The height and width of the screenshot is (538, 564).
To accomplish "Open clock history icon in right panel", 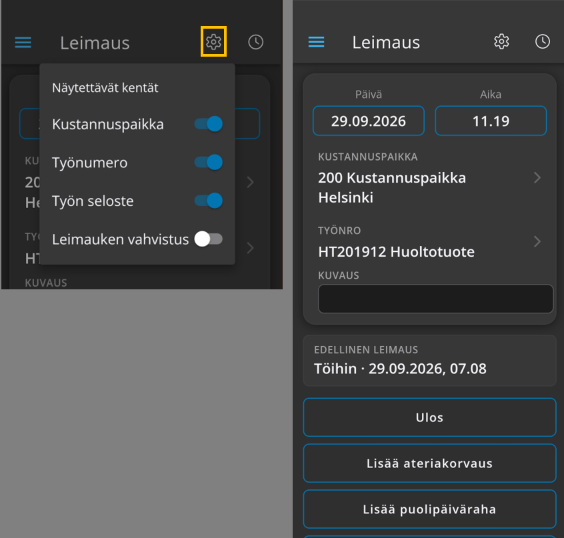I will [x=542, y=42].
